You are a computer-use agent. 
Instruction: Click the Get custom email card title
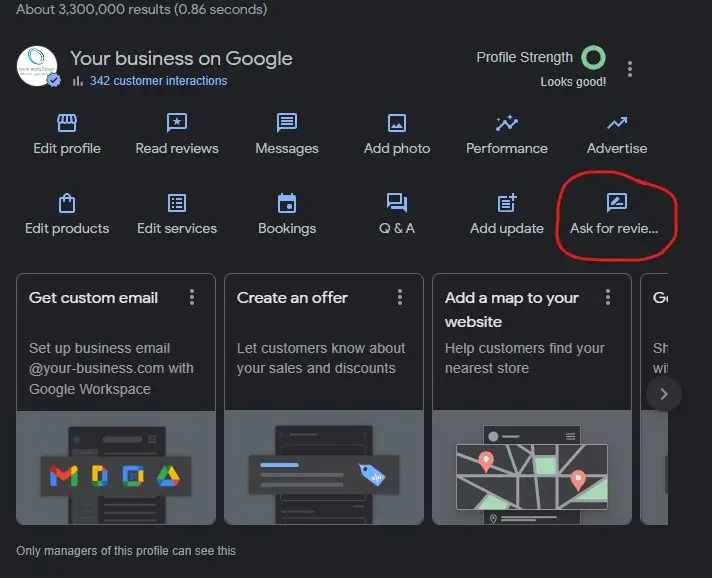coord(94,298)
